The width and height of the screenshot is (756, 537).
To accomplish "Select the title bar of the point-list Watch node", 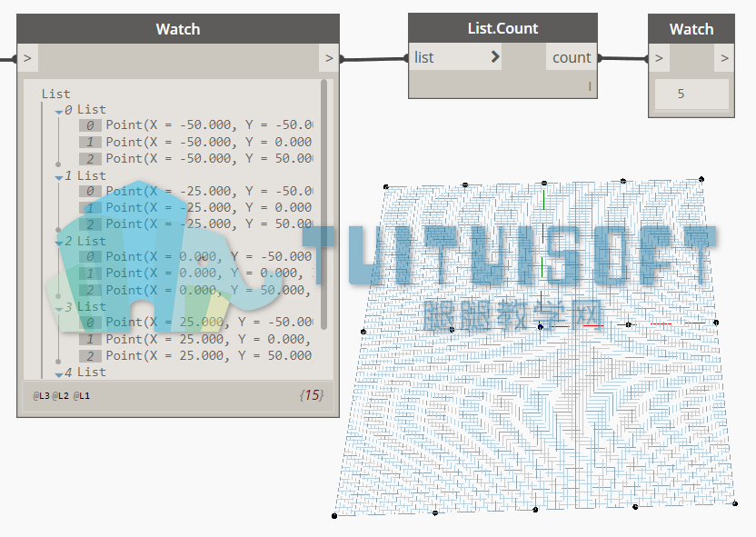I will 178,29.
